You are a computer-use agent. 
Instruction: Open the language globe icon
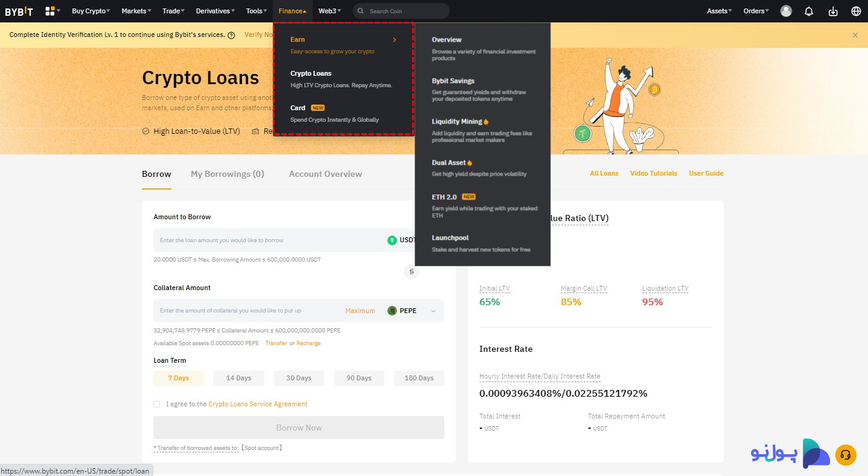[x=856, y=11]
